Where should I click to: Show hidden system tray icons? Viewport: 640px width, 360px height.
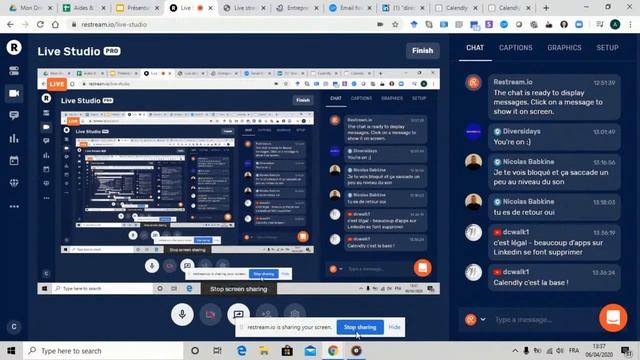click(x=515, y=351)
